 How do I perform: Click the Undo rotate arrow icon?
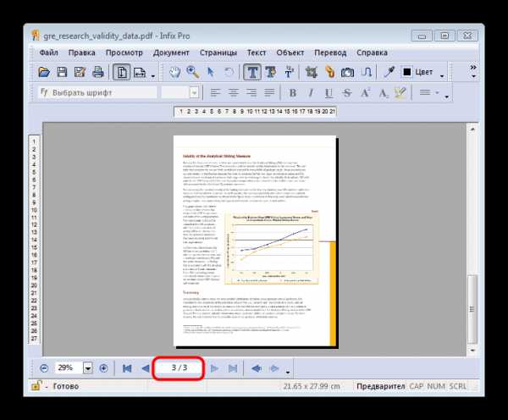229,72
